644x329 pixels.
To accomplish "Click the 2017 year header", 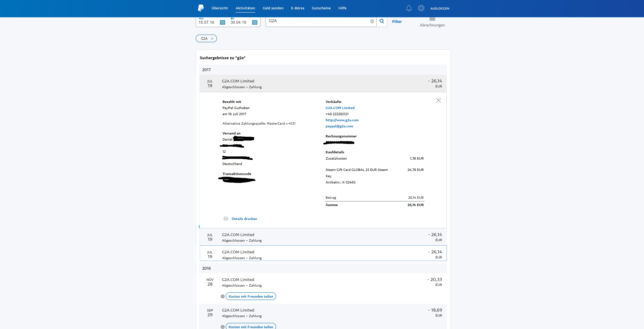I will pos(323,70).
